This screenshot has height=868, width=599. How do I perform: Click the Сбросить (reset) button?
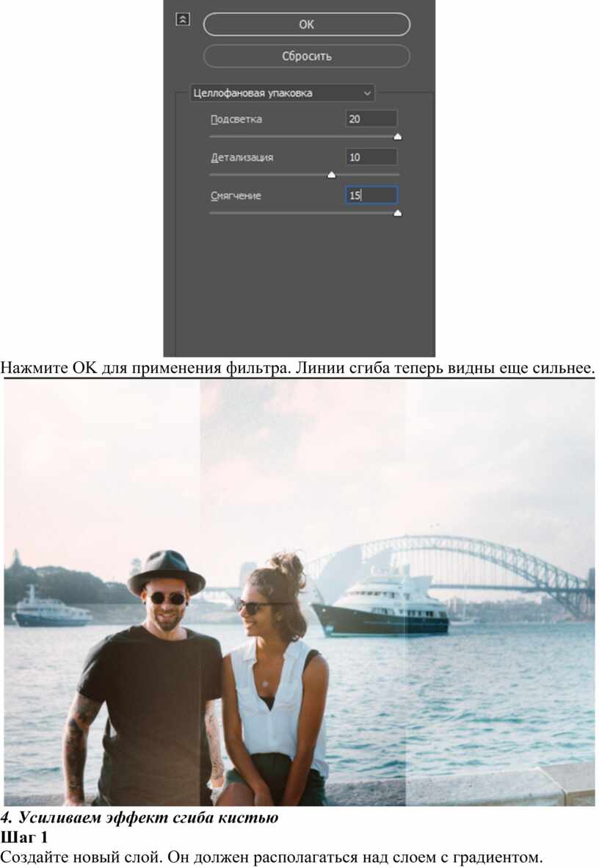point(306,56)
